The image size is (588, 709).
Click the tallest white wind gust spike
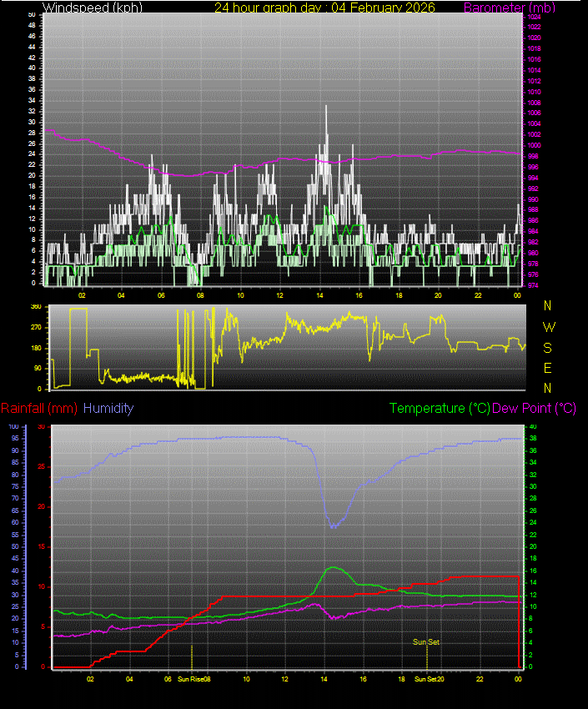(326, 107)
